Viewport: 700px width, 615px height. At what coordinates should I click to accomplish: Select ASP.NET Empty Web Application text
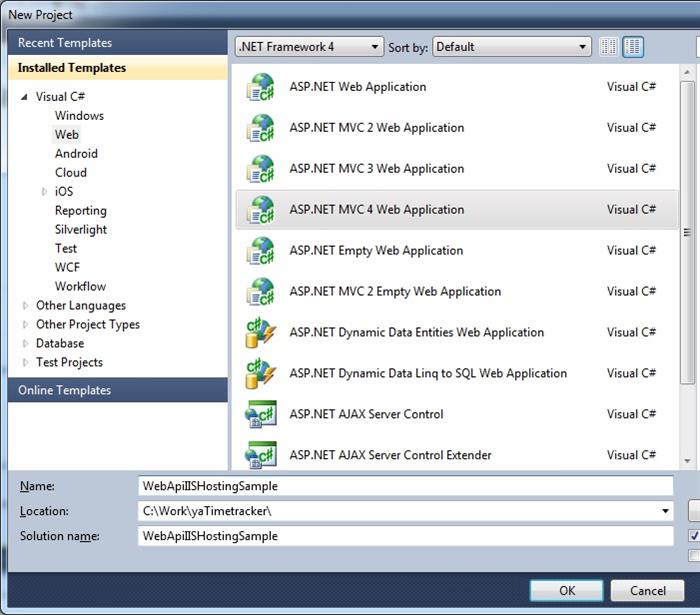coord(376,251)
